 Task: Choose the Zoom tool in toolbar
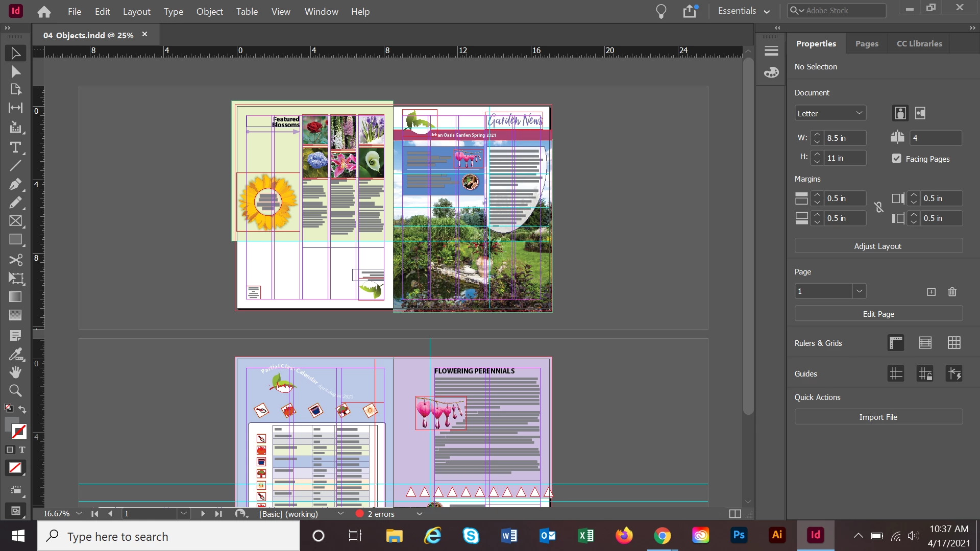(15, 391)
